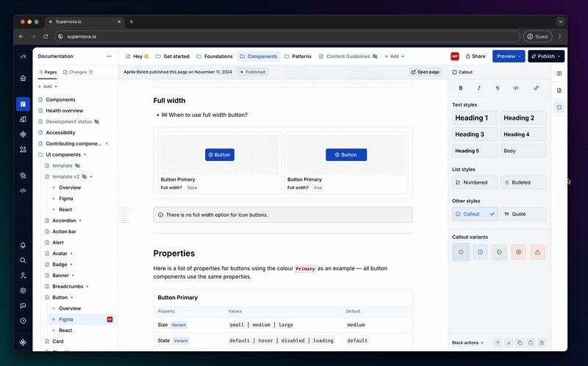Screen dimensions: 588x366
Task: Expand the Accordion tree item
Action: 81,220
